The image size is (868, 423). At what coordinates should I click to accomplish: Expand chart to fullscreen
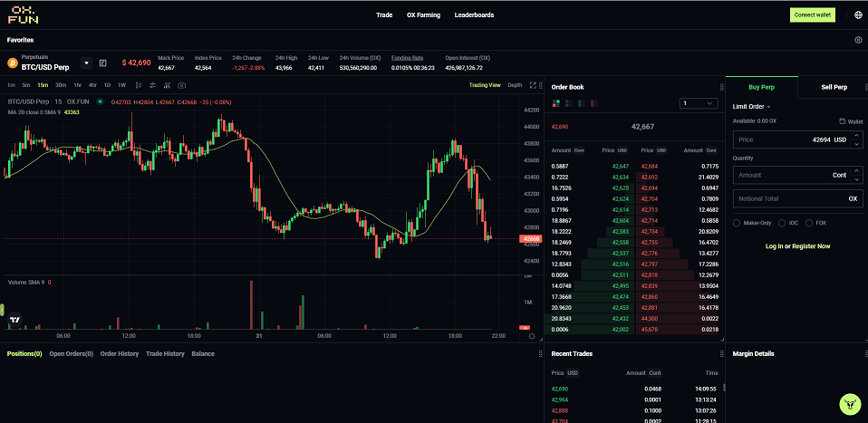point(533,85)
